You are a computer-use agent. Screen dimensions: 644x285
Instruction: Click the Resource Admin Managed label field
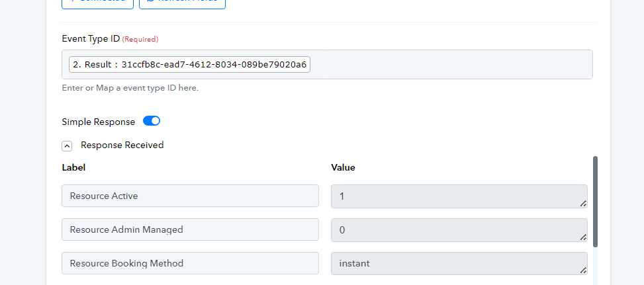[190, 229]
